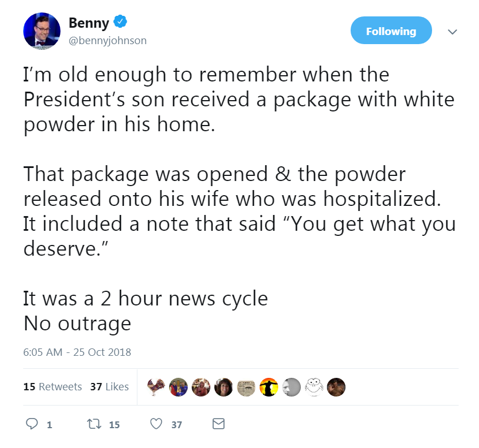Image resolution: width=479 pixels, height=448 pixels.
Task: Open the @bennyjohnson handle link
Action: coord(107,40)
